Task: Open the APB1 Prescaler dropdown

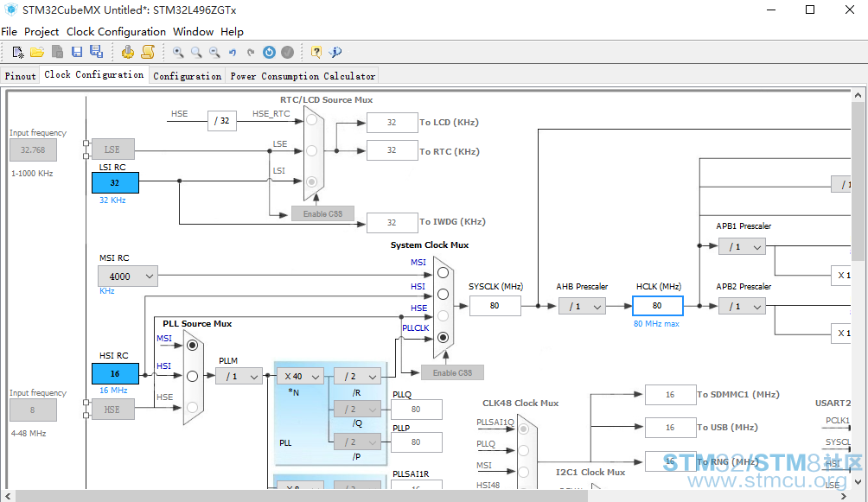Action: [742, 247]
